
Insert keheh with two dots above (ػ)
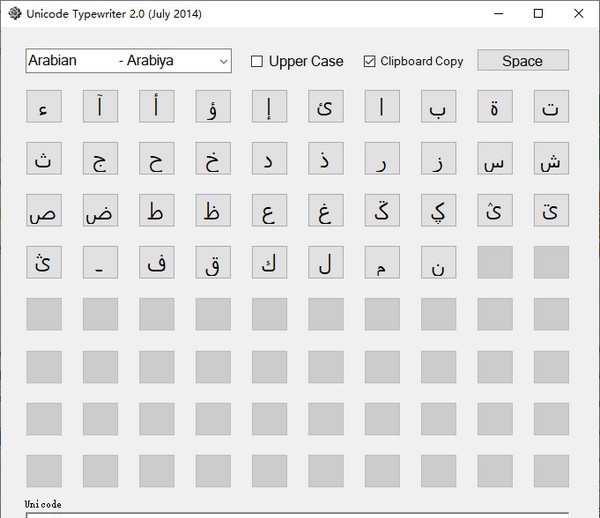[382, 210]
